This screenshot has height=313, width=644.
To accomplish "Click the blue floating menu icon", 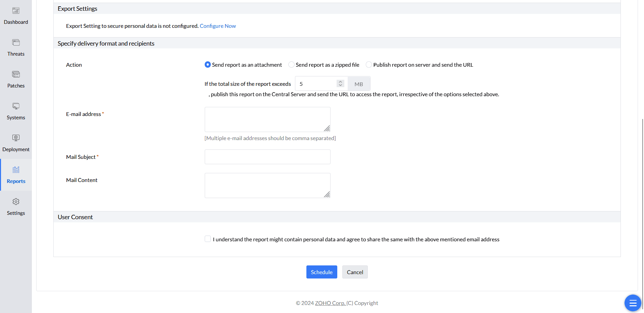I will (633, 303).
